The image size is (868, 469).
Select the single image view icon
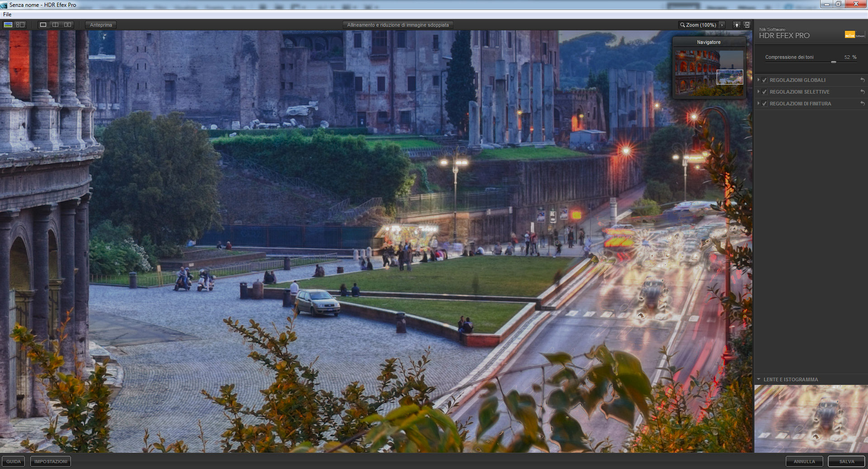point(43,25)
